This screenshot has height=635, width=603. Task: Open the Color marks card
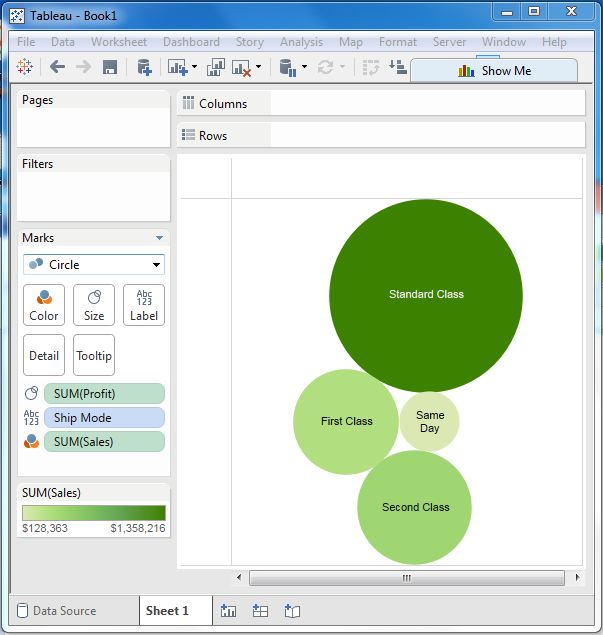[x=44, y=305]
